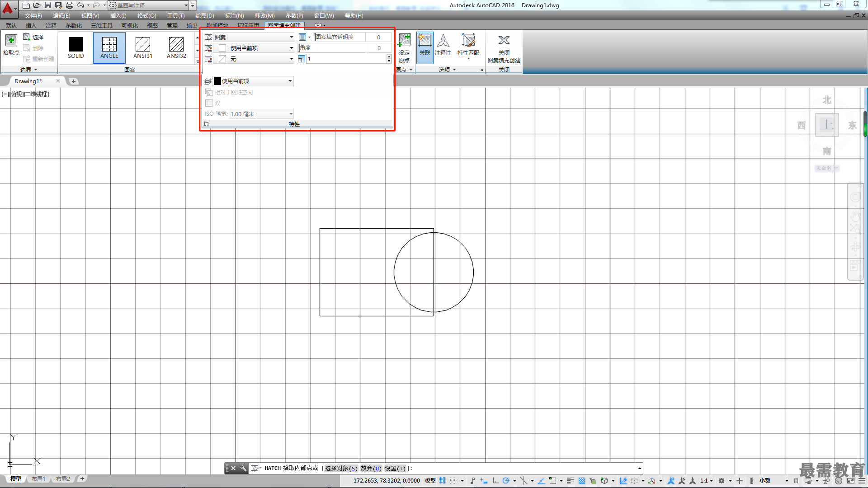Open the background color dropdown showing 无

pyautogui.click(x=254, y=59)
